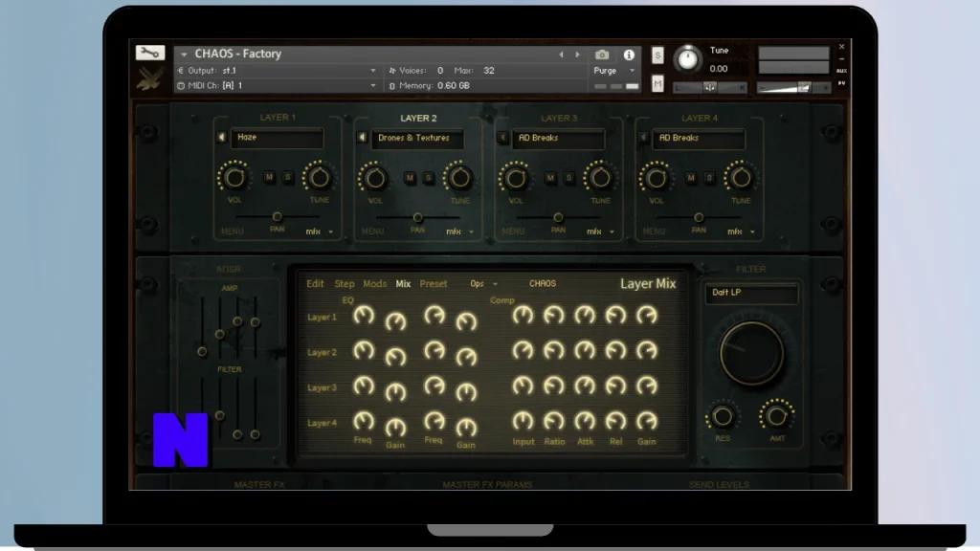Click the Layer 3 PAN slider handle

(558, 217)
